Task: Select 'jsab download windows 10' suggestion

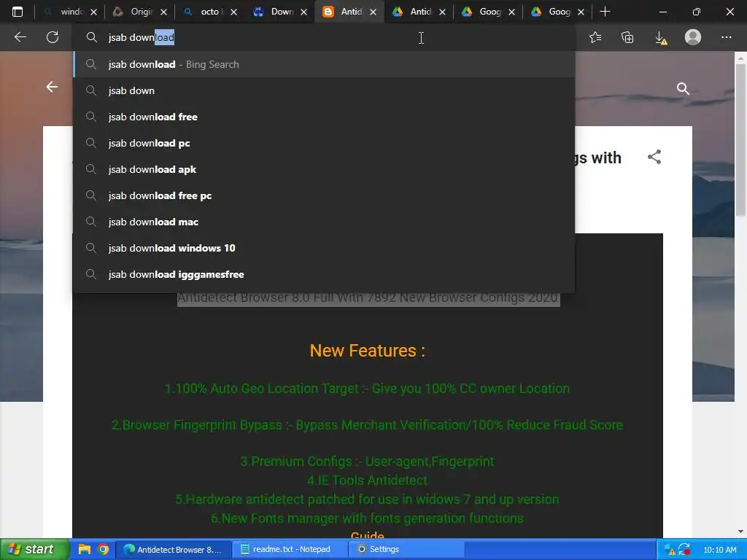Action: (x=324, y=248)
